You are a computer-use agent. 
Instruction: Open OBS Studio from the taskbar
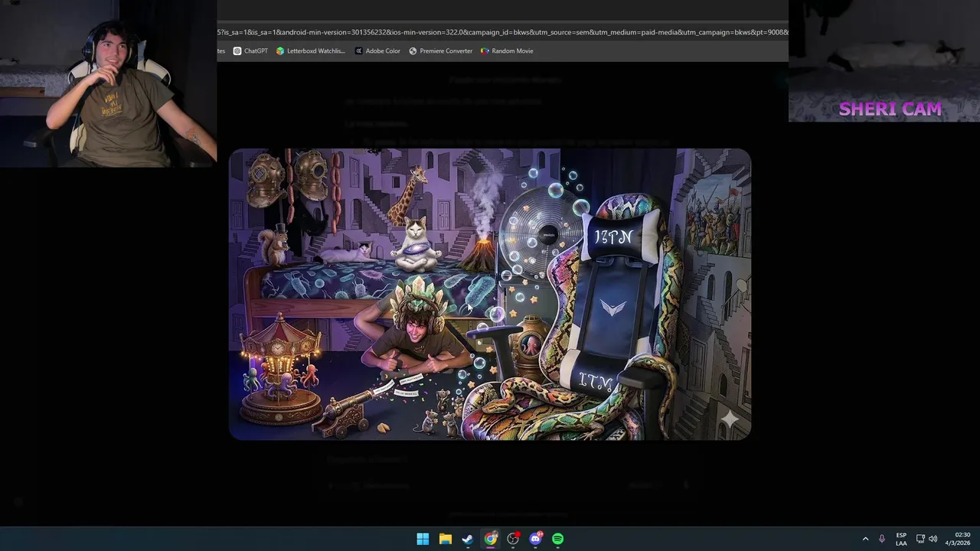tap(513, 539)
